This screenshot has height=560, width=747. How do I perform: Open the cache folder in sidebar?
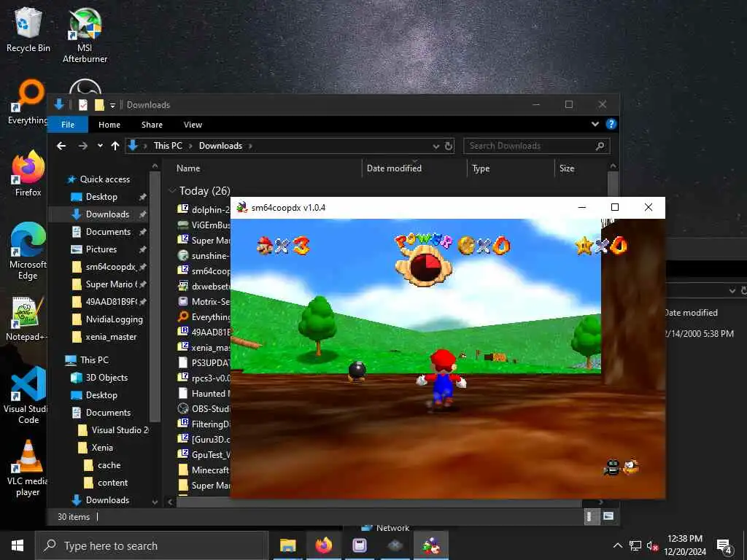(109, 465)
